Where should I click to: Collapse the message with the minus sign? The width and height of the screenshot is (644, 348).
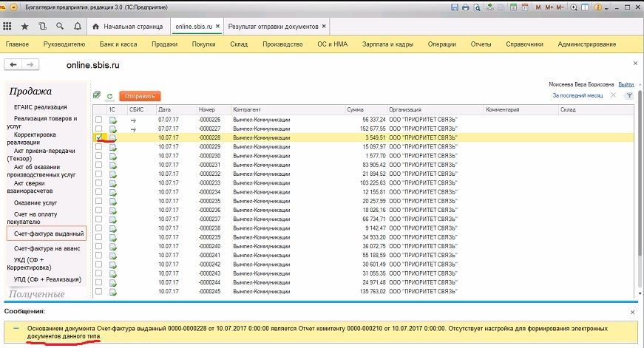click(x=16, y=327)
